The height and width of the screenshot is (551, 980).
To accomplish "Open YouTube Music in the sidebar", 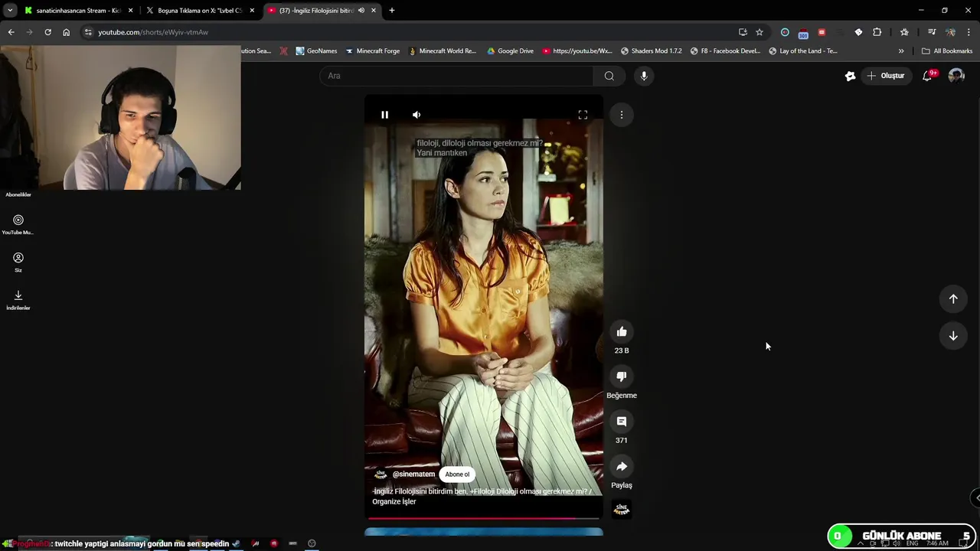I will tap(18, 224).
